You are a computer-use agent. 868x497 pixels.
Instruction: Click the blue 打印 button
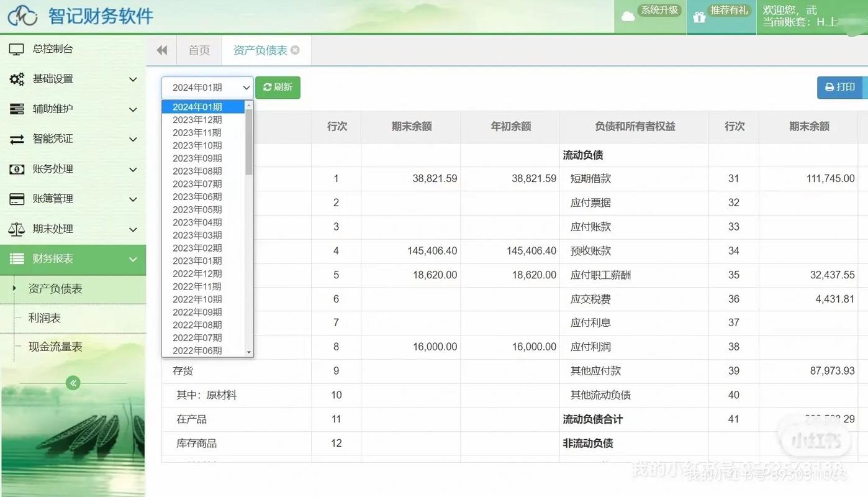pyautogui.click(x=840, y=87)
